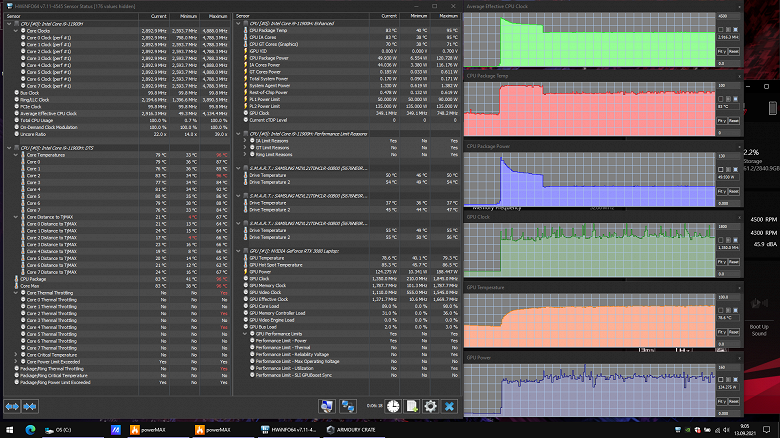Click the clock icon beside Bus Clock
Viewport: 780px width, 438px height.
click(16, 93)
